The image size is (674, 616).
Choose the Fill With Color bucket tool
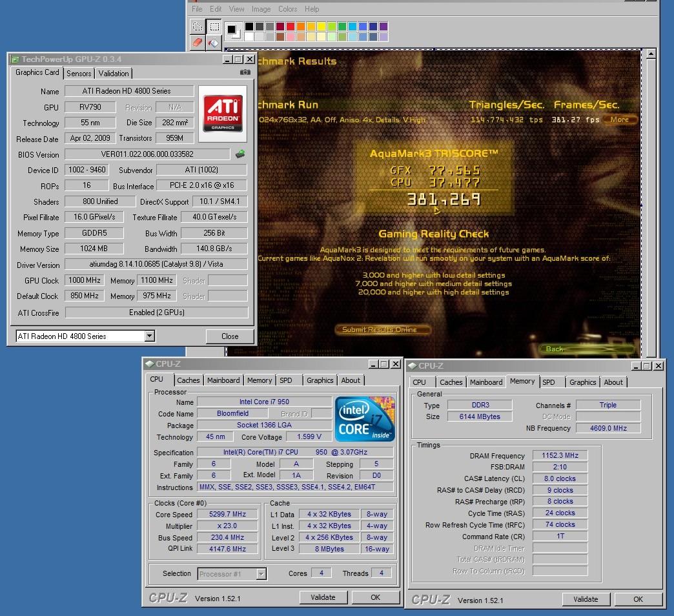214,42
